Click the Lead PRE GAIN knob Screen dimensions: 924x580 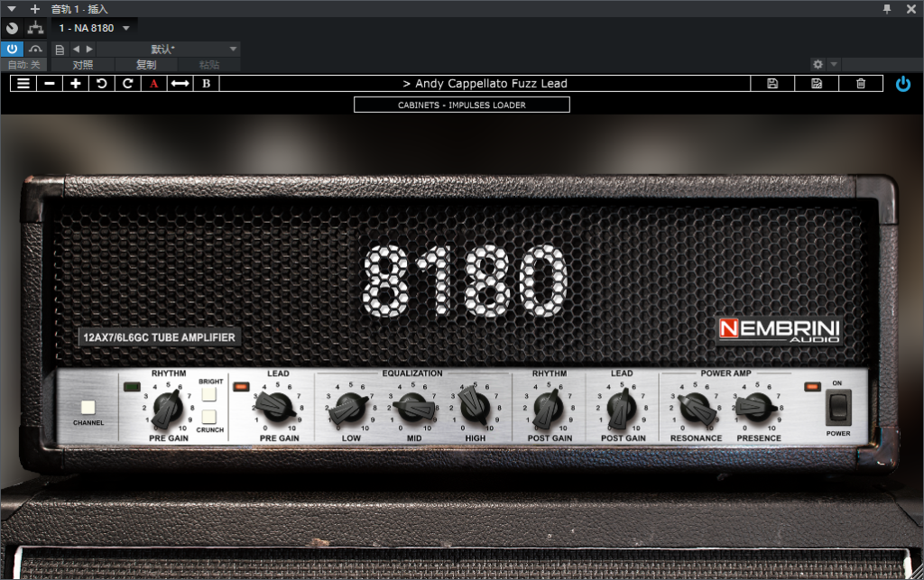pos(278,406)
